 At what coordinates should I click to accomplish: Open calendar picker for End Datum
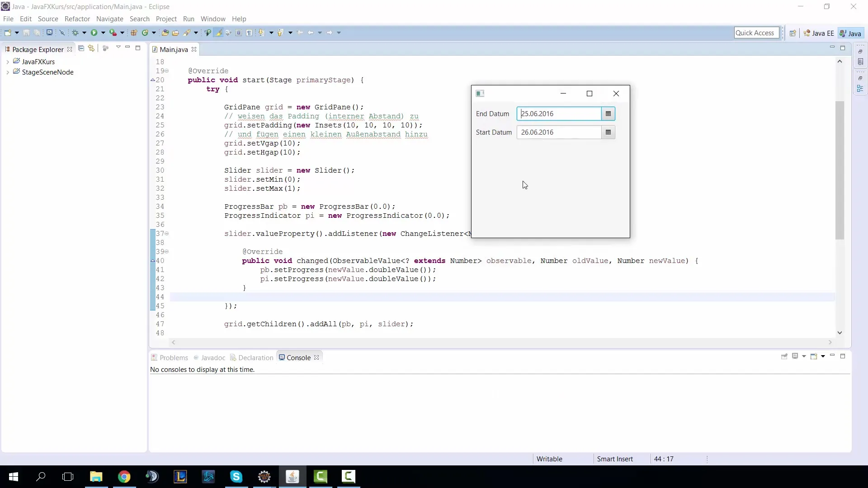(608, 114)
